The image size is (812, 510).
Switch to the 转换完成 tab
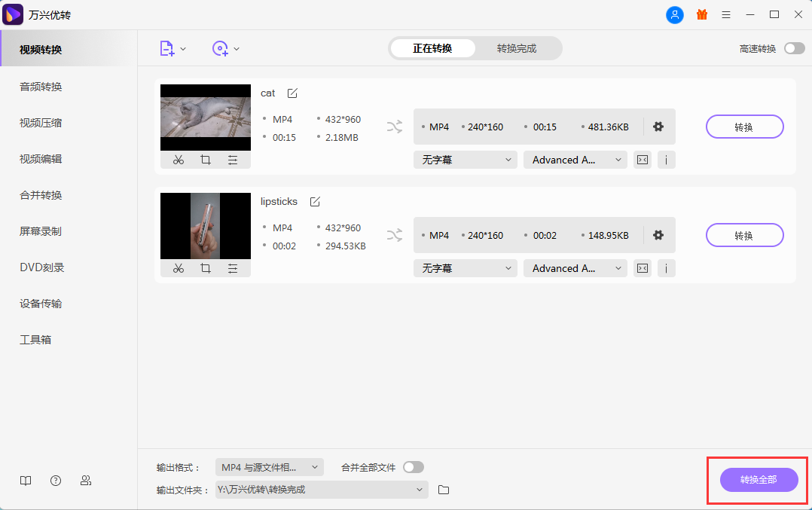pos(518,47)
